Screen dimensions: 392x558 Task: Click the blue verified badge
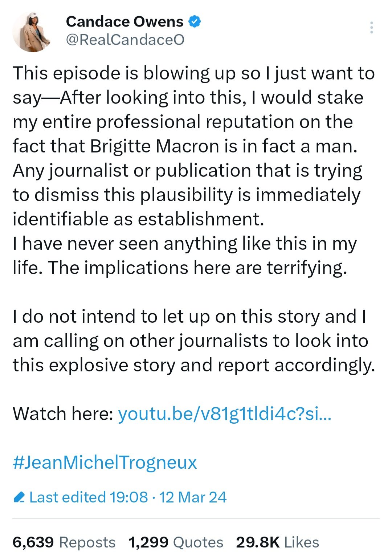195,22
